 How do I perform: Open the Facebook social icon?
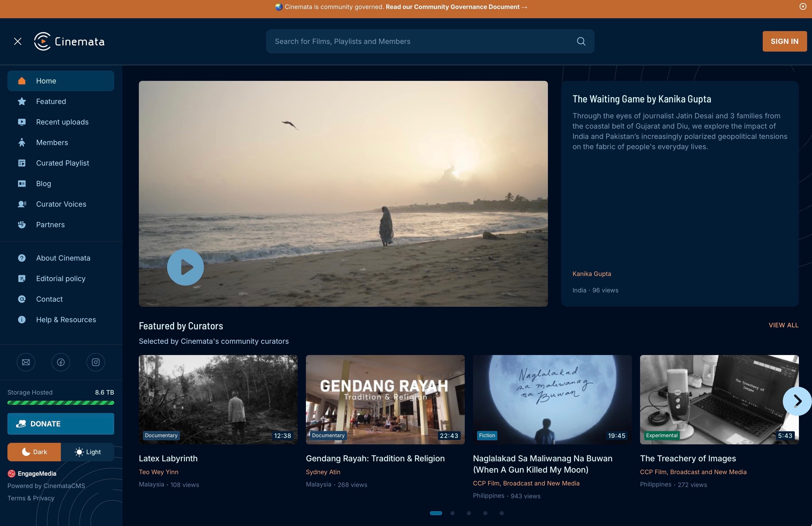tap(61, 362)
